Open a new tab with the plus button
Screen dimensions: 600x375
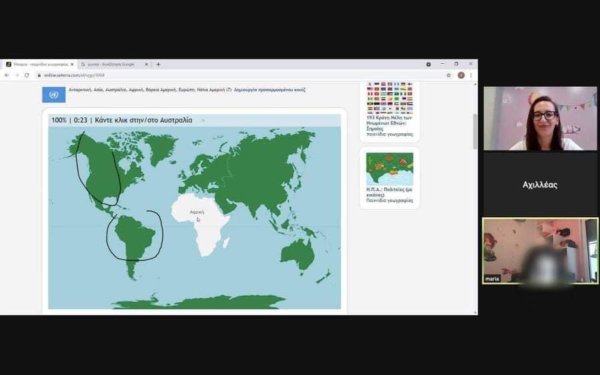coord(158,64)
